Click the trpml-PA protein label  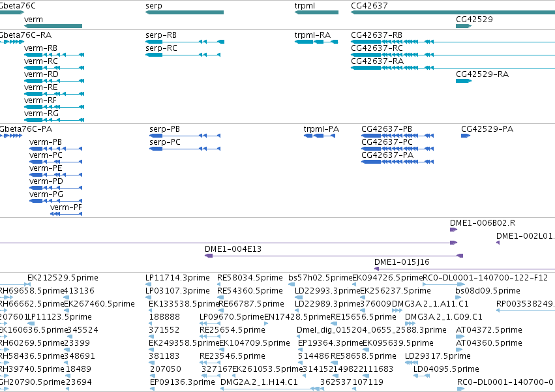pos(321,129)
